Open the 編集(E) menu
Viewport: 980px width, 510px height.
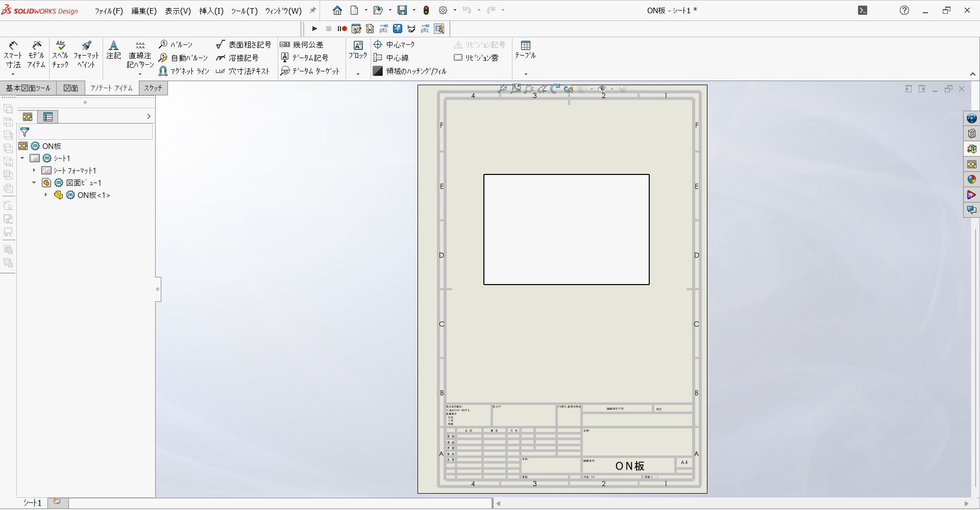(x=144, y=11)
